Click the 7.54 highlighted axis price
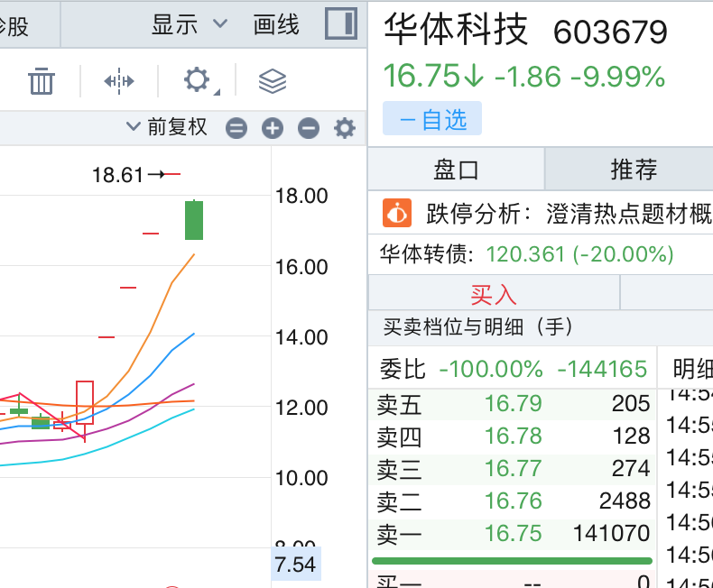Screen dimensions: 713x588 tap(295, 565)
